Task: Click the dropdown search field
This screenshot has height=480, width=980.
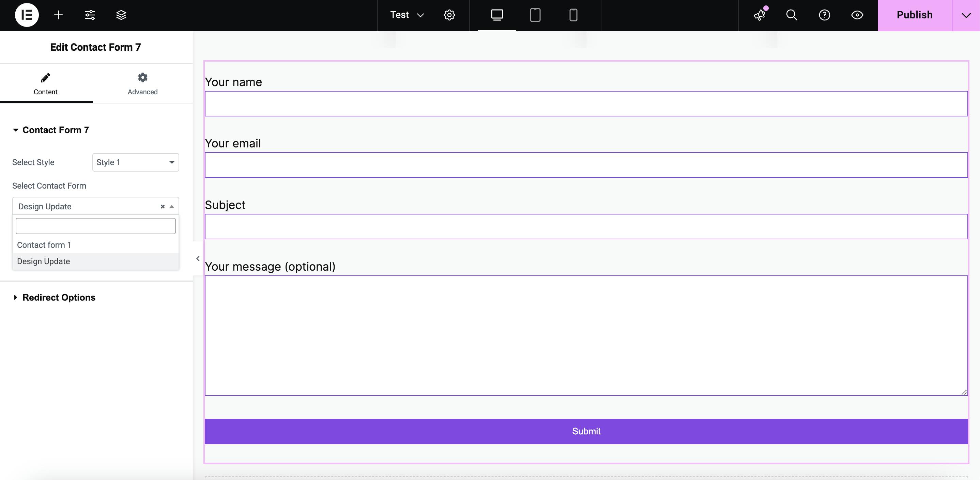Action: click(95, 226)
